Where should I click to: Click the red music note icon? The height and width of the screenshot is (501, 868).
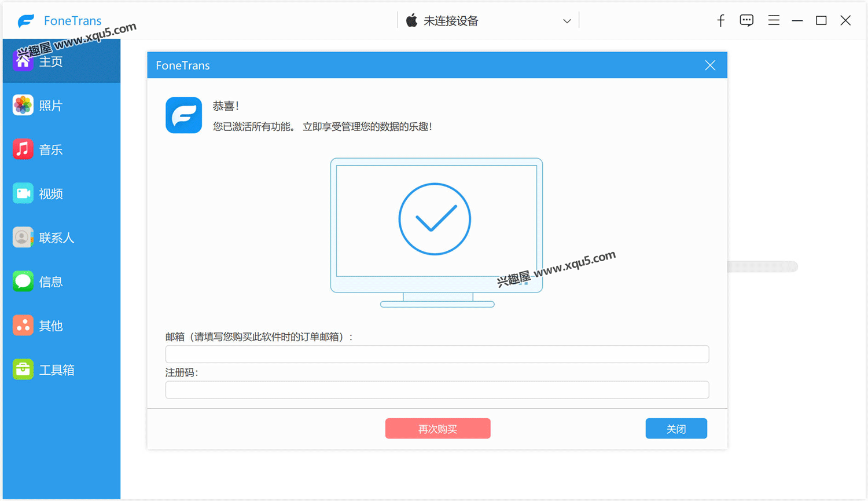click(23, 149)
